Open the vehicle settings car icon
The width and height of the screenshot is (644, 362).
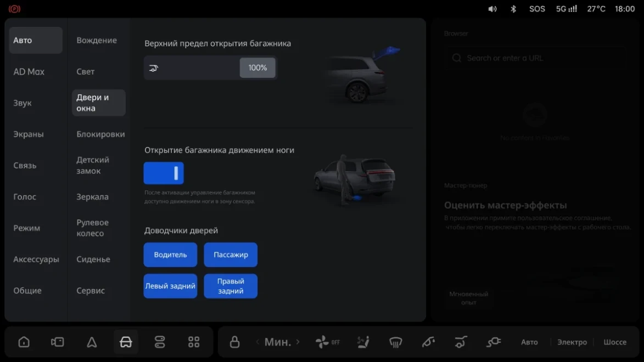126,342
